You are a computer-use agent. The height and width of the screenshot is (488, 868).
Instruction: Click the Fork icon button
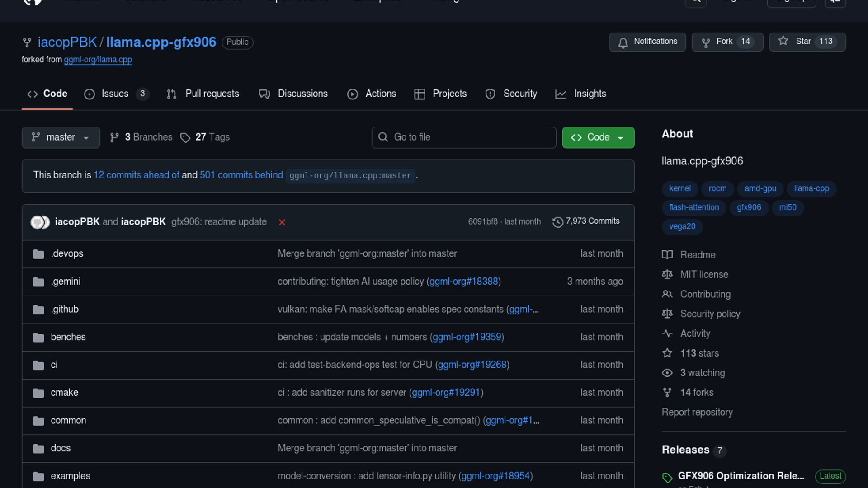point(705,42)
